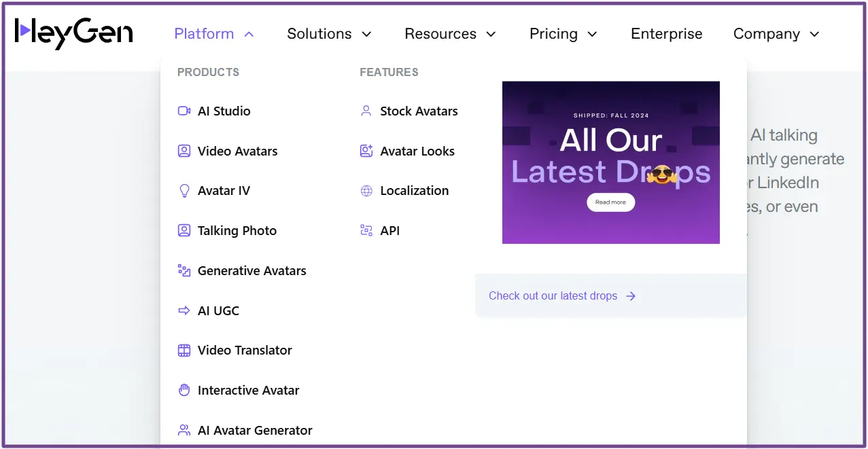This screenshot has height=449, width=868.
Task: Click the Localization globe icon
Action: point(366,191)
